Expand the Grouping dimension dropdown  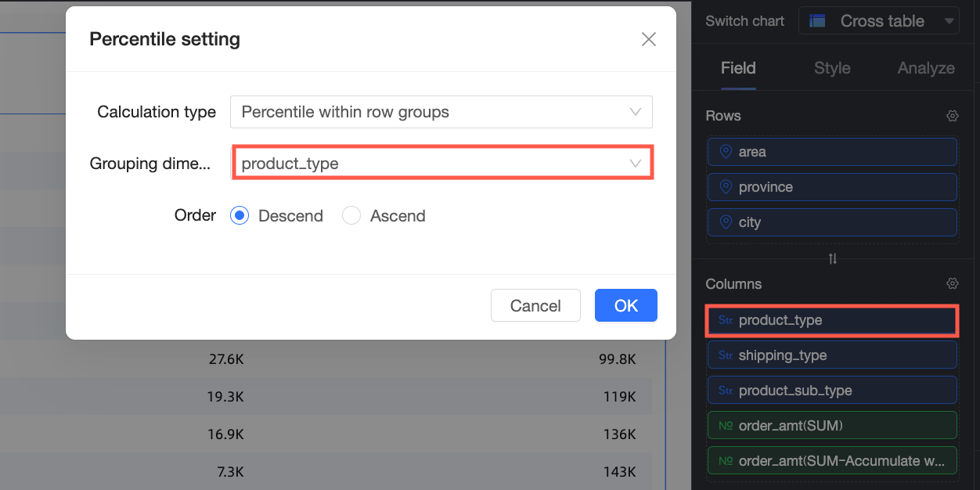442,164
